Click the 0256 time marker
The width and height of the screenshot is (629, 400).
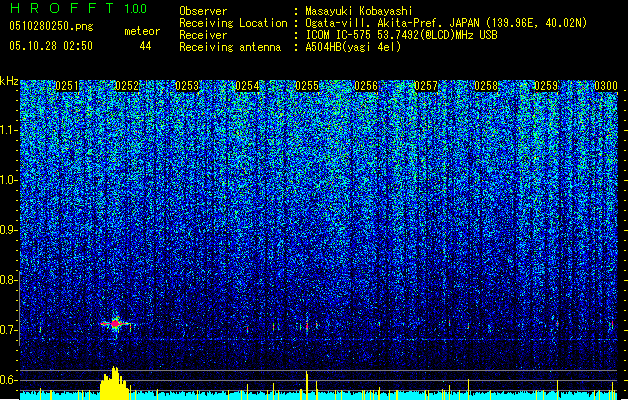(x=366, y=86)
